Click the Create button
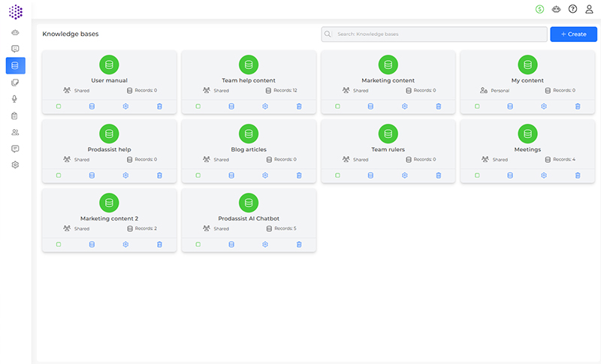This screenshot has height=364, width=601. [573, 35]
